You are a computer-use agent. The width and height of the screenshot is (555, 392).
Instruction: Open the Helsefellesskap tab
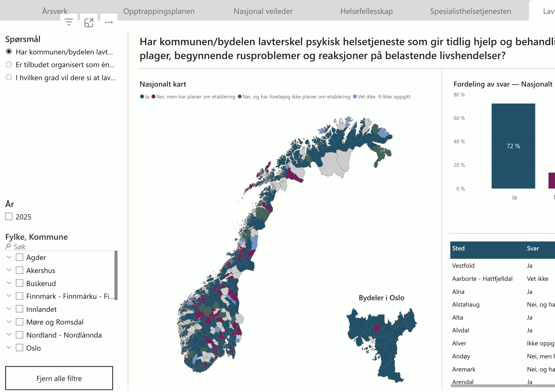coord(366,11)
